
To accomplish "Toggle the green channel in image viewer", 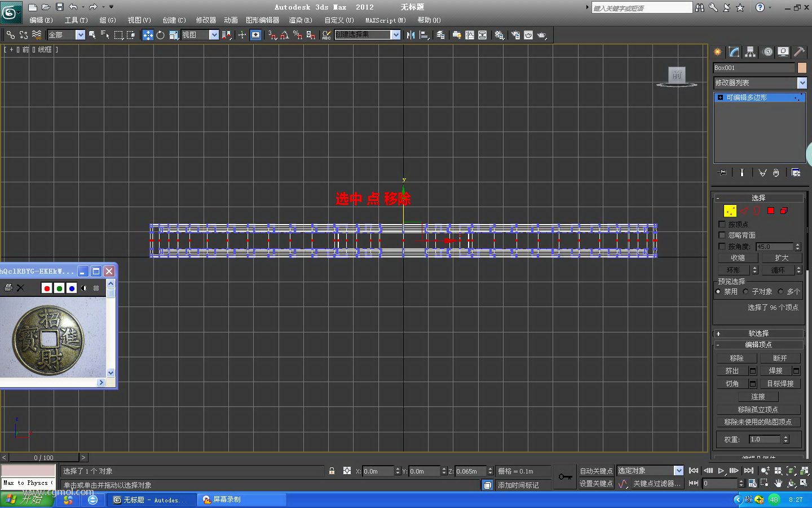I will click(59, 288).
